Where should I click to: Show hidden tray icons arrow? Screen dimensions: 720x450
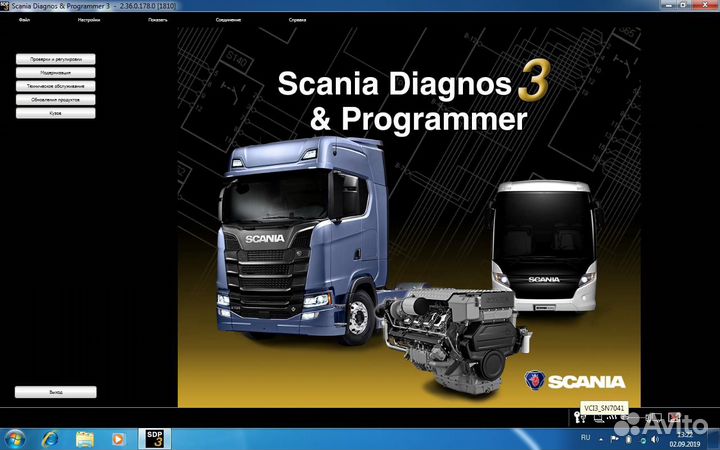coord(601,440)
